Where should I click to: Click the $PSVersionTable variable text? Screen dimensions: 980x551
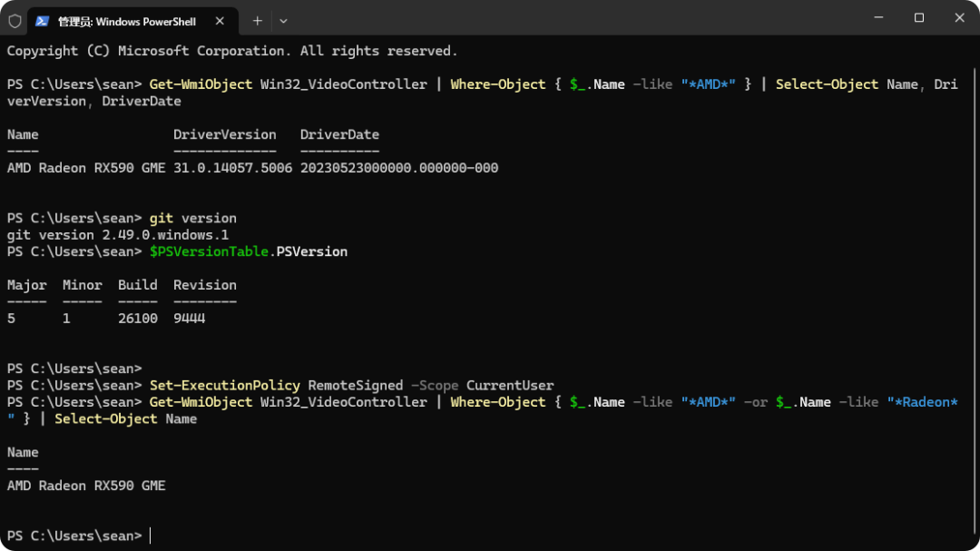point(209,252)
